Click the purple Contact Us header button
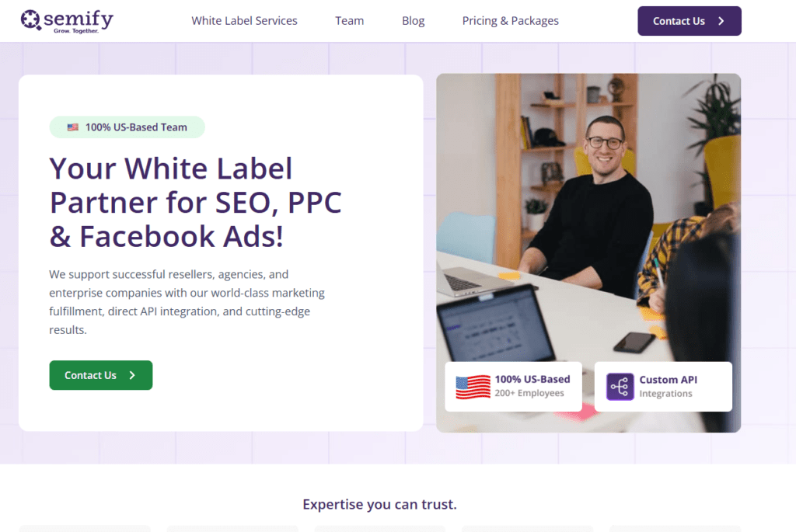This screenshot has width=796, height=532. pyautogui.click(x=690, y=21)
